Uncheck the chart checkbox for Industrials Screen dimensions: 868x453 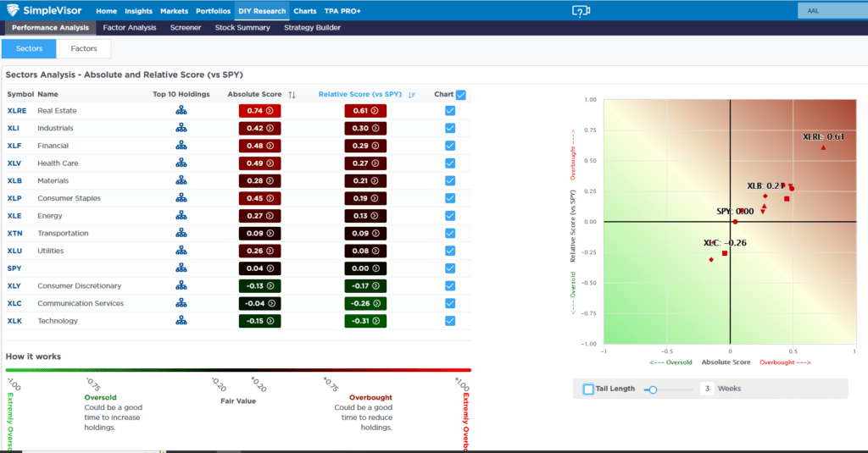click(x=450, y=129)
